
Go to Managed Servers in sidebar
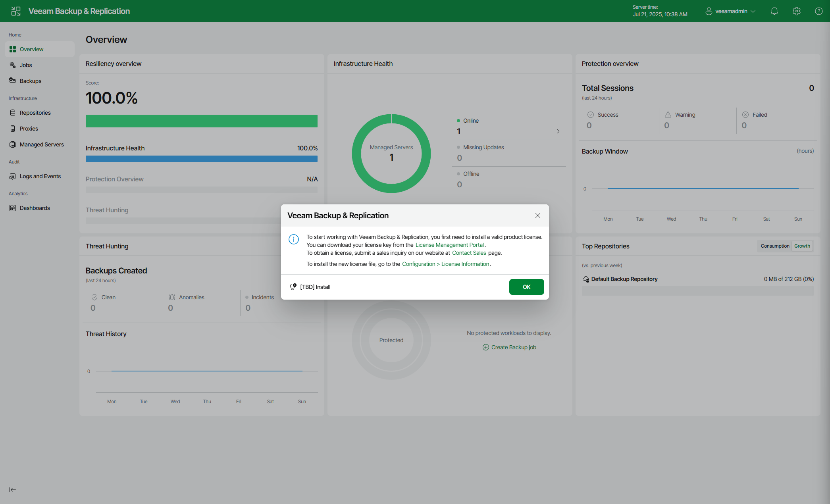42,144
